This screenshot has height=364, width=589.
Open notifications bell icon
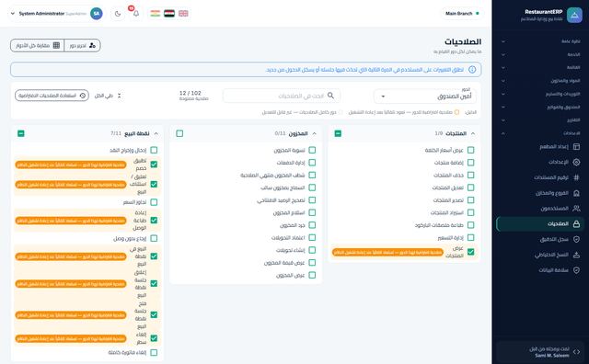[136, 14]
